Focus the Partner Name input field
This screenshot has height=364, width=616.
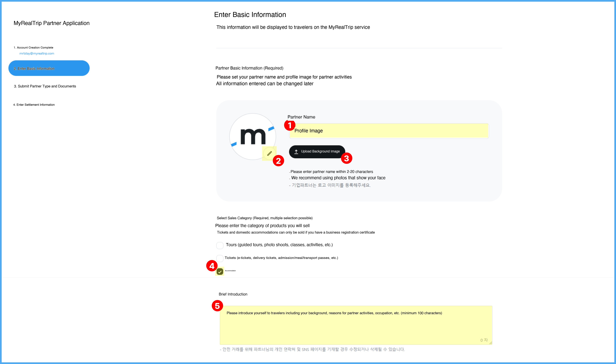[389, 131]
